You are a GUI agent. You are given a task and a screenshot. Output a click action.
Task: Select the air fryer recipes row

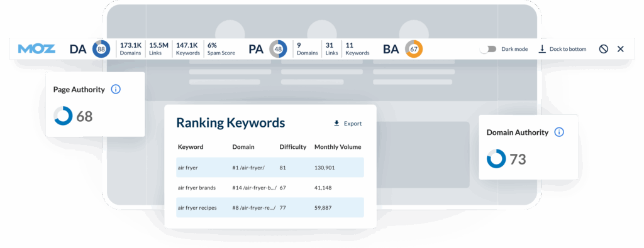click(270, 207)
